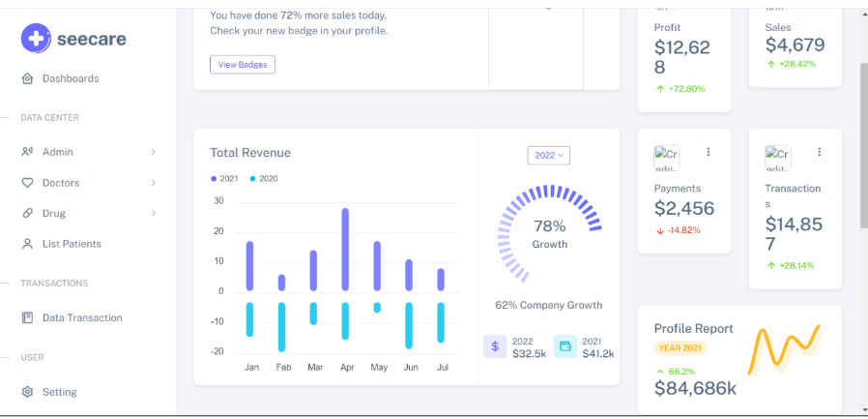Open the 2022 year dropdown
The image size is (868, 419).
[549, 155]
